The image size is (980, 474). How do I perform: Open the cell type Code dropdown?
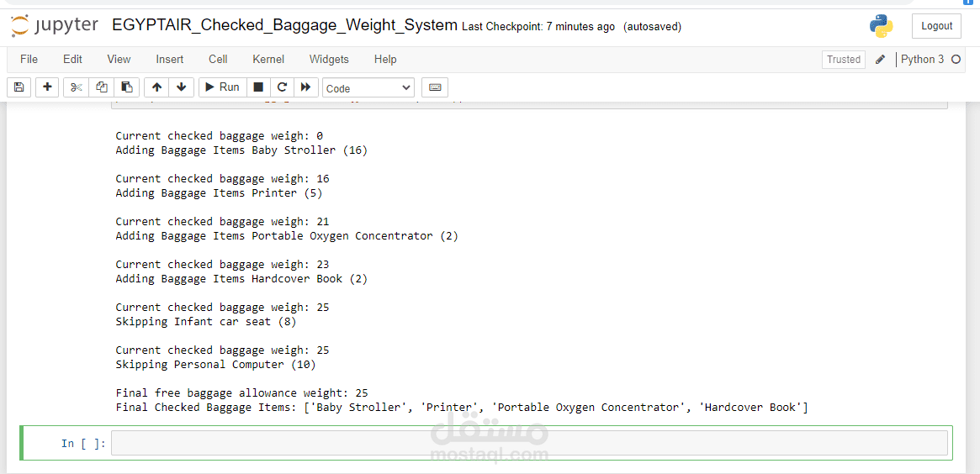click(368, 88)
